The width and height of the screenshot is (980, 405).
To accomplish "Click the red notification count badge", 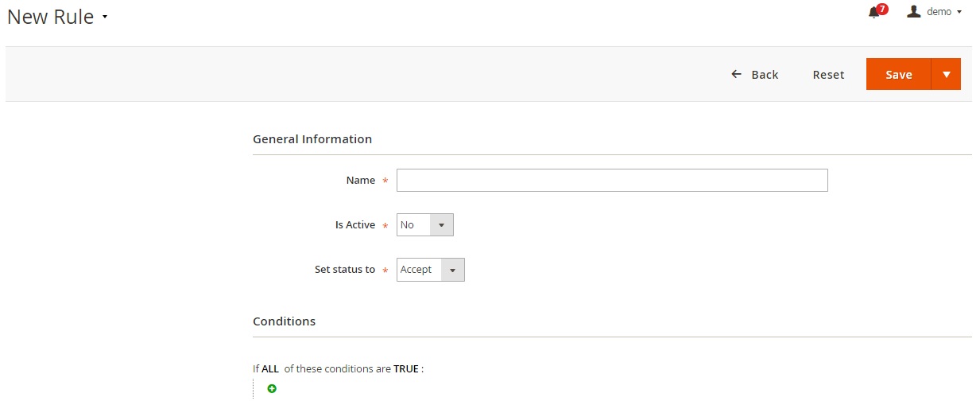I will (x=882, y=9).
